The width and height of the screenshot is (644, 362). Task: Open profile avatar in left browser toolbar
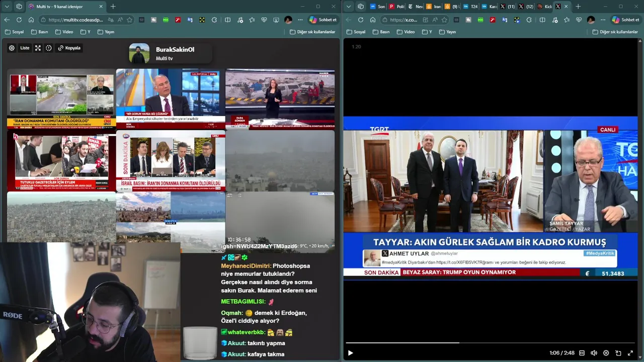[288, 20]
